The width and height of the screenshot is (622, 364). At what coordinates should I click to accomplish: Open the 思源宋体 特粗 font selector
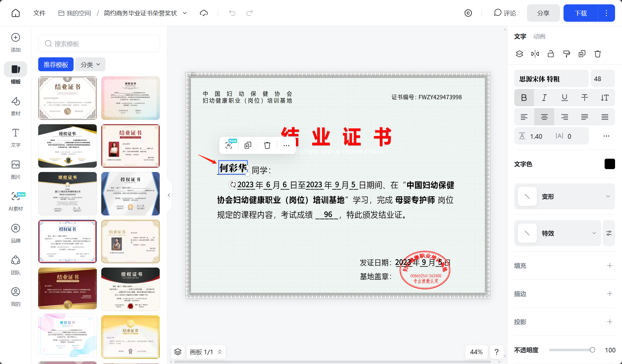551,79
